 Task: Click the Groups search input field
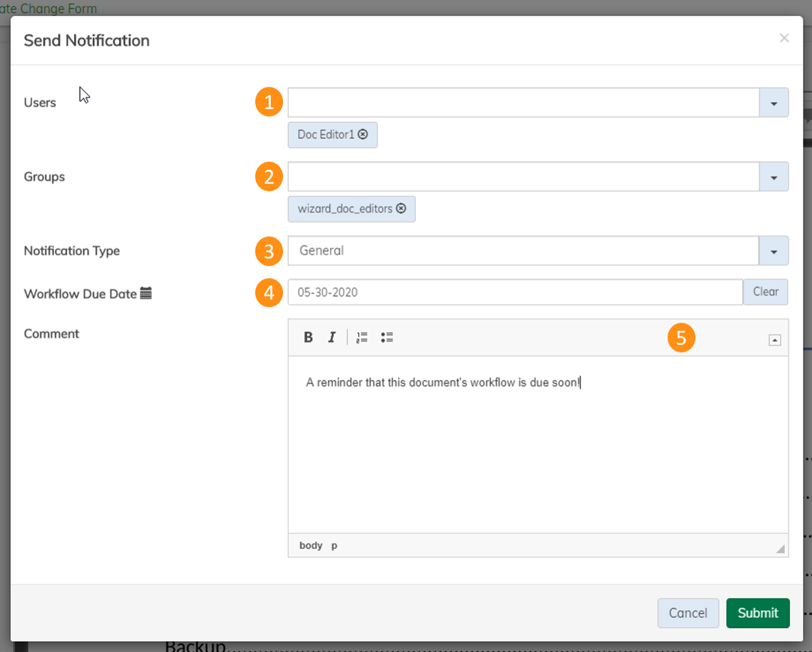coord(523,177)
